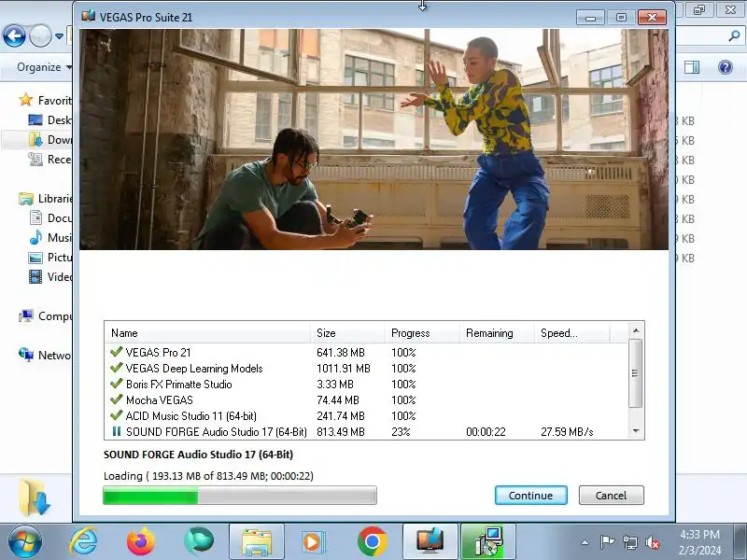Select Network in the Explorer sidebar

click(x=46, y=355)
